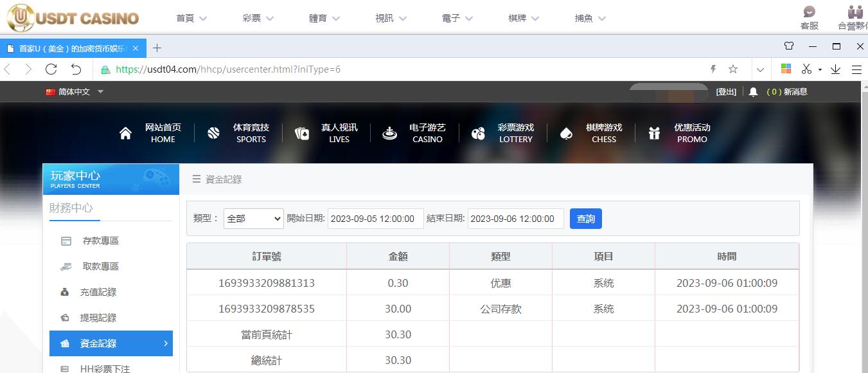Open 存款專區 in the sidebar

[100, 241]
